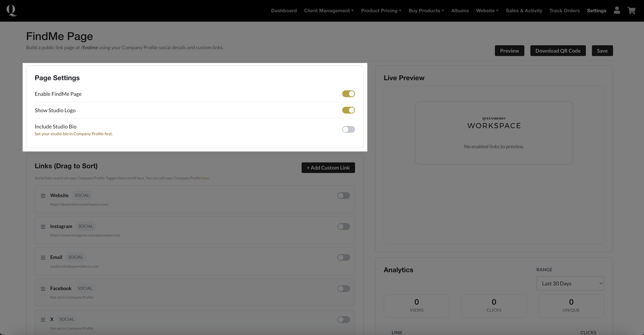Grab the Instagram link drag handle
The image size is (644, 335).
click(x=43, y=227)
